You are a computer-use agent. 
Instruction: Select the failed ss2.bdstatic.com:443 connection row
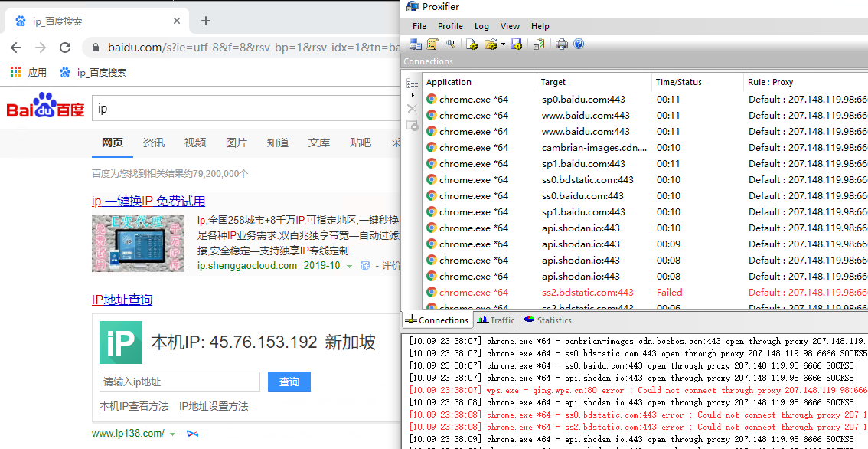587,292
